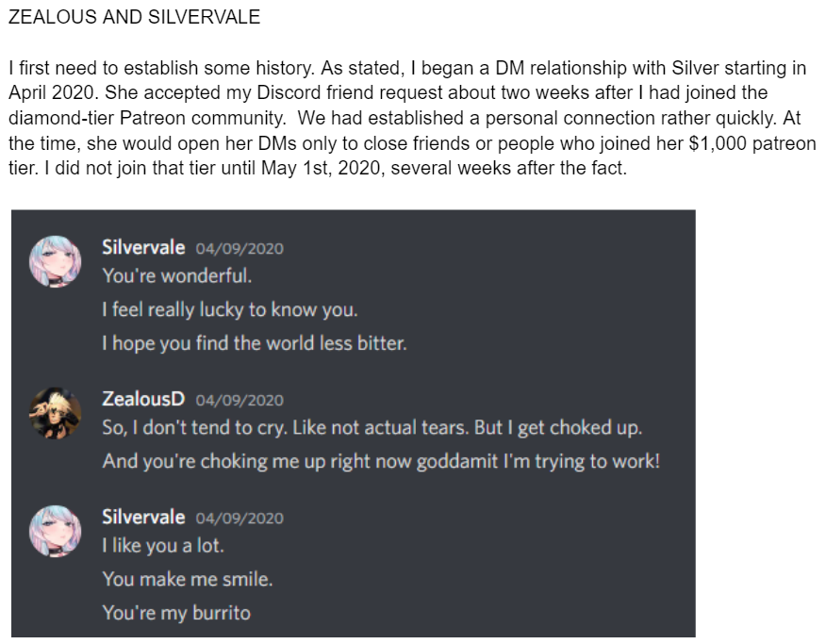Select the "You make me smile." message
Viewport: 826px width, 644px height.
187,579
